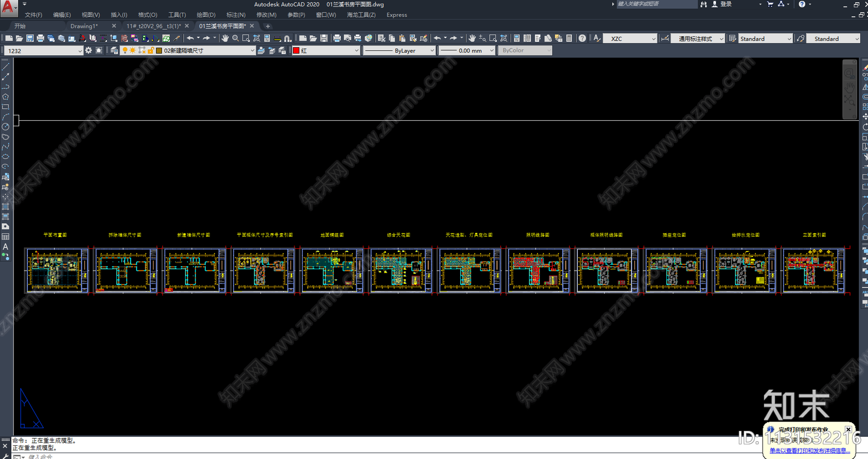868x459 pixels.
Task: Open the Standard multileader style dropdown
Action: (833, 39)
